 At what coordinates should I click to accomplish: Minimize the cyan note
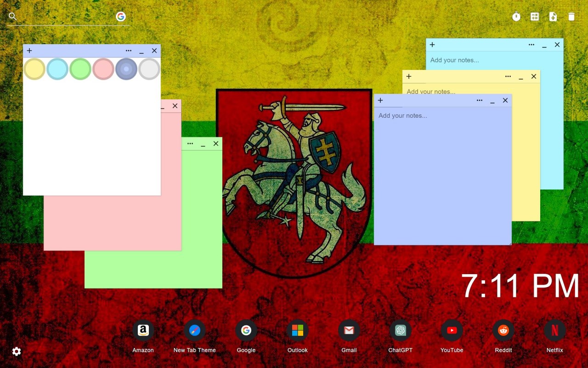(544, 46)
